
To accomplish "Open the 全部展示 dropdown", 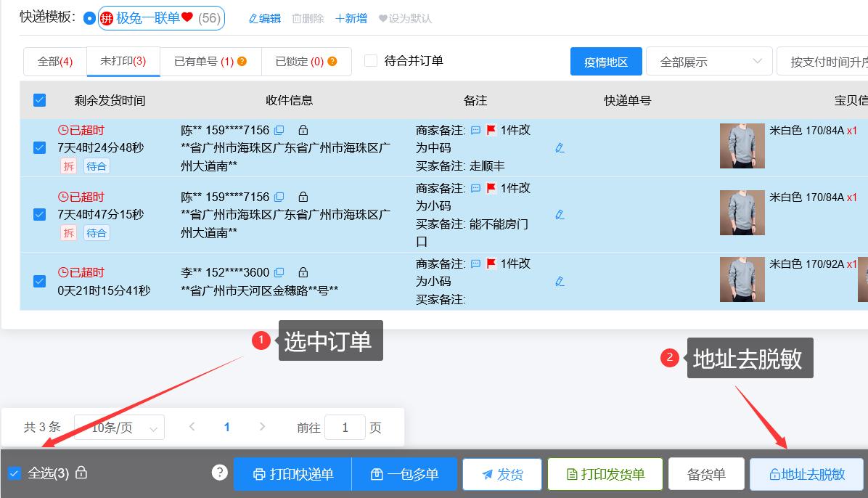I will (708, 61).
